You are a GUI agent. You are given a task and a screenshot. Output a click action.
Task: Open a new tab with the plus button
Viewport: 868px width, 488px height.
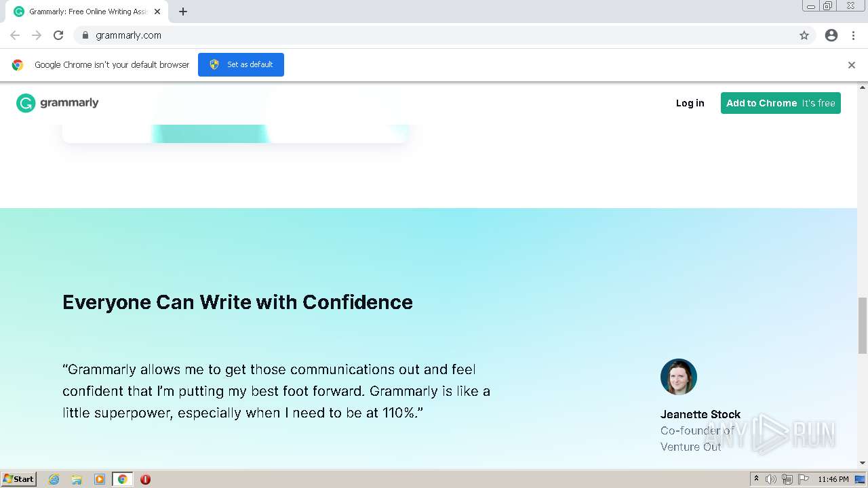(x=183, y=12)
